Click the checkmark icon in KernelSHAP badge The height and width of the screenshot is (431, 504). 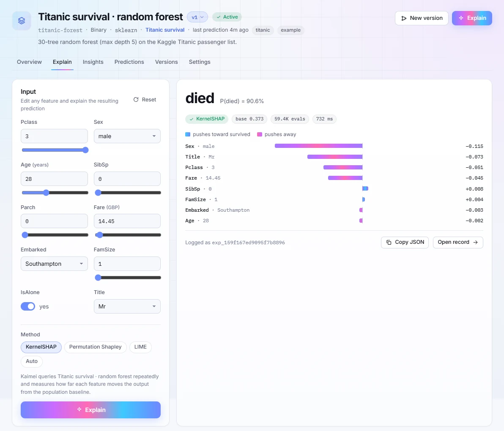pos(191,119)
